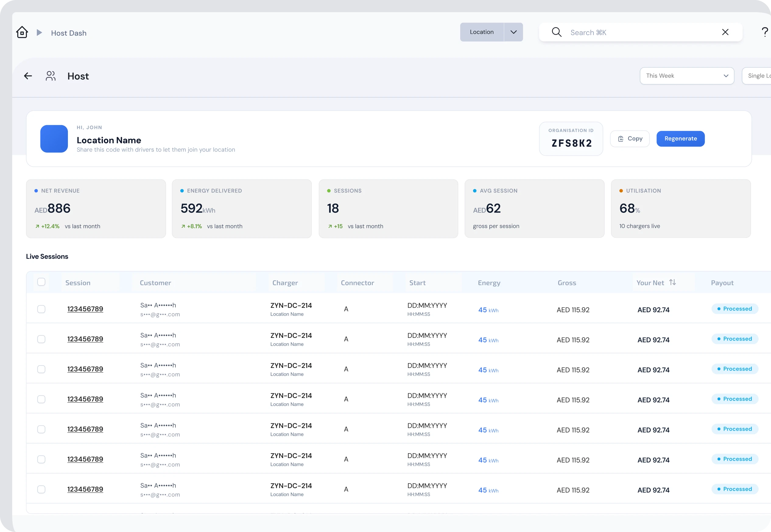Open the Sessions 18 card
771x532 pixels.
click(389, 209)
